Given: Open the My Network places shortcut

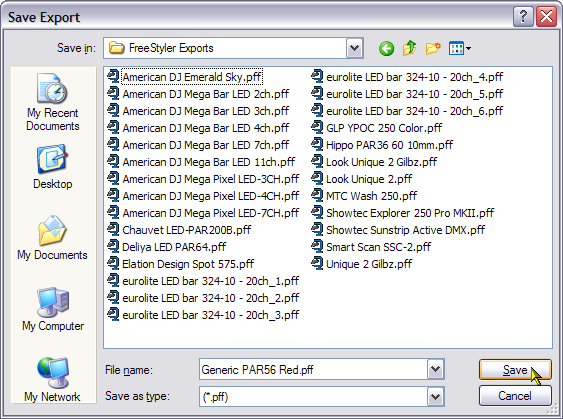Looking at the screenshot, I should 52,380.
